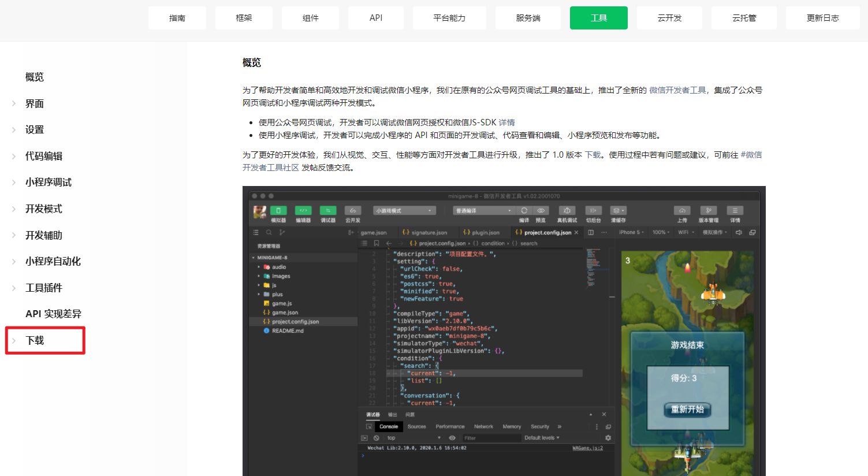Click the 清缓存 layers icon in the devtools toolbar
Image resolution: width=868 pixels, height=476 pixels.
tap(619, 211)
